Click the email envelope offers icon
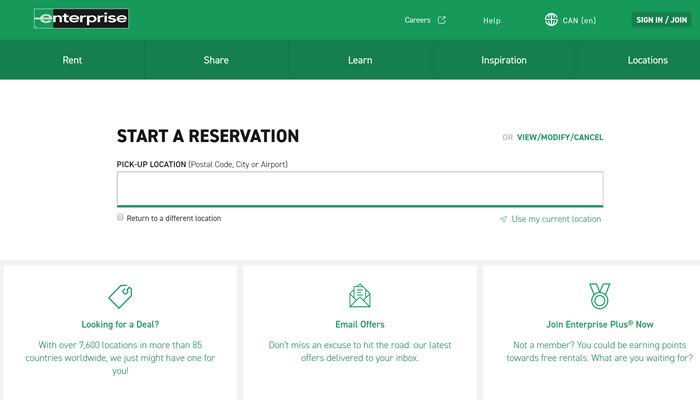 point(360,296)
